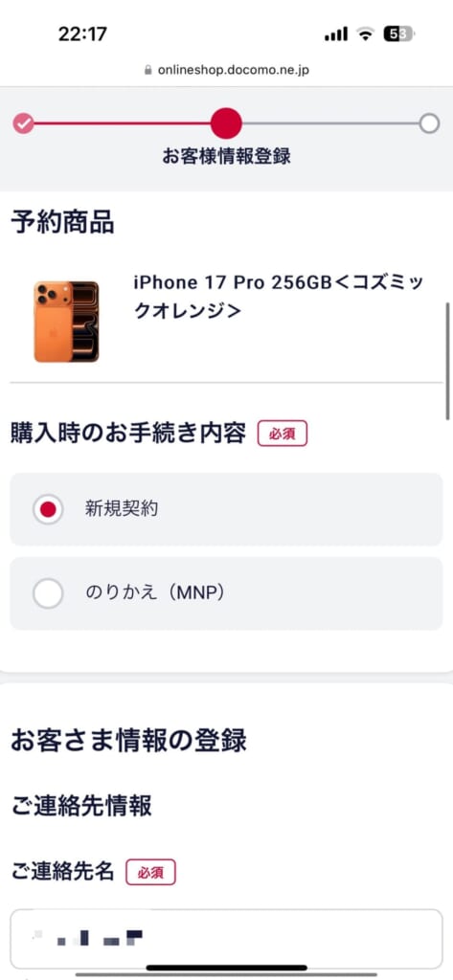Tap the お客様情報登録 step label
This screenshot has height=980, width=453.
click(x=226, y=156)
